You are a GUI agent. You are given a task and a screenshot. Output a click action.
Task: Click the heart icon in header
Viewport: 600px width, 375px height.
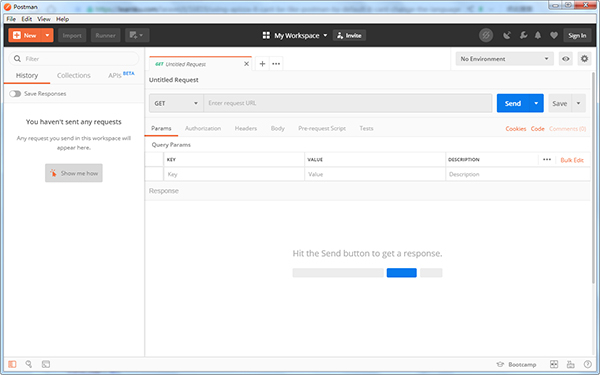click(554, 36)
